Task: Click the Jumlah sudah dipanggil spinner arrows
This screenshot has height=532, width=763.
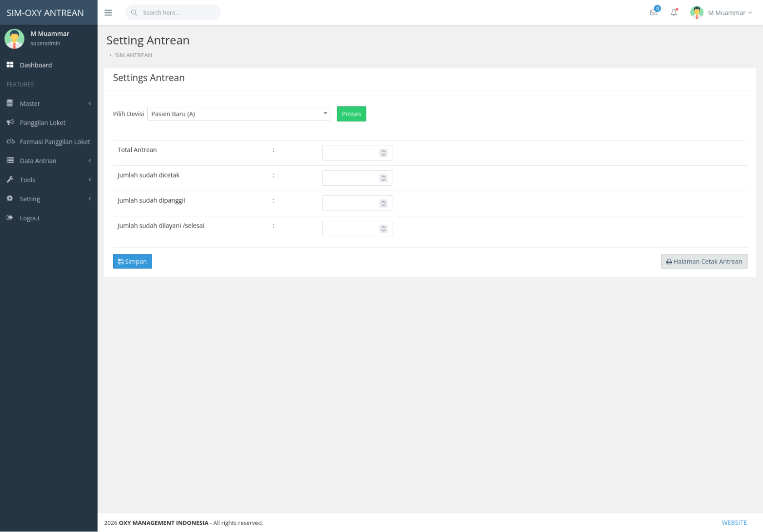Action: pyautogui.click(x=384, y=204)
